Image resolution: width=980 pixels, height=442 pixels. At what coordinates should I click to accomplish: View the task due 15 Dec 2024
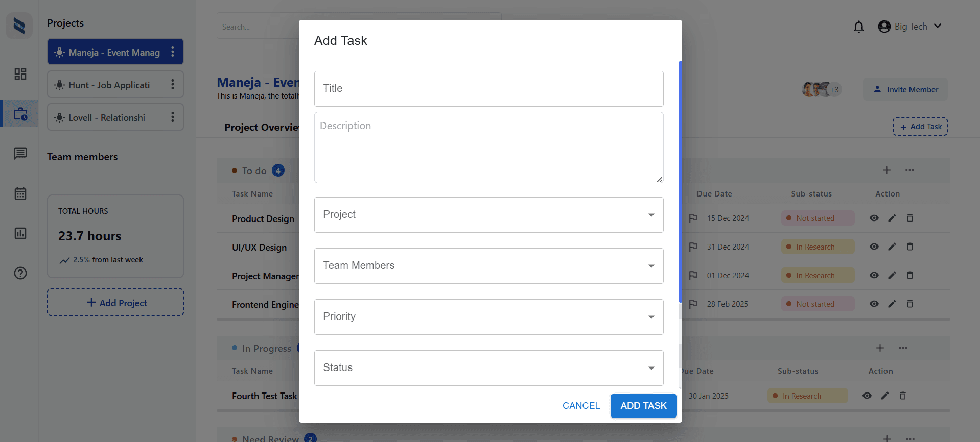tap(874, 218)
